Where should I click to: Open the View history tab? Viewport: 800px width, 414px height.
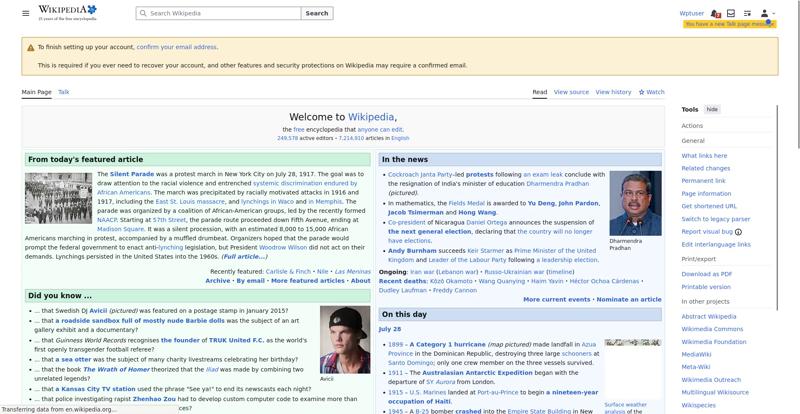click(613, 92)
